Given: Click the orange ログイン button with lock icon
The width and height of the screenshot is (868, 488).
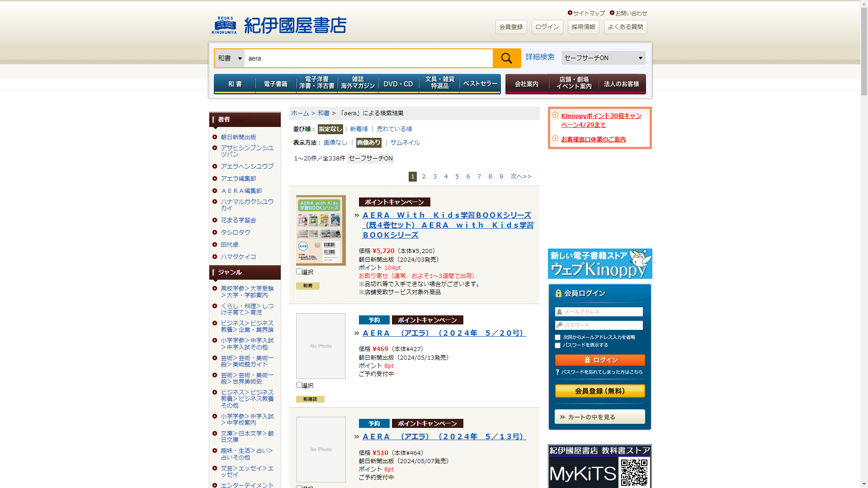Looking at the screenshot, I should pos(599,360).
